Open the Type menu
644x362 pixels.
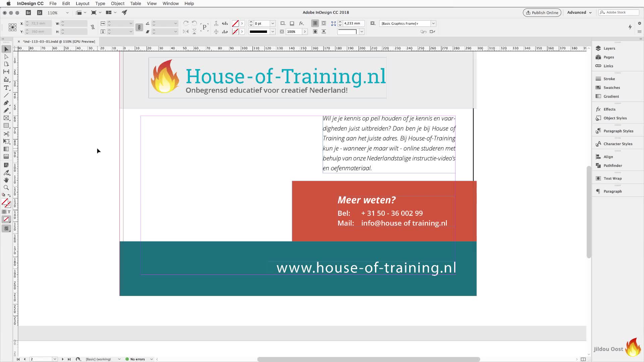100,3
